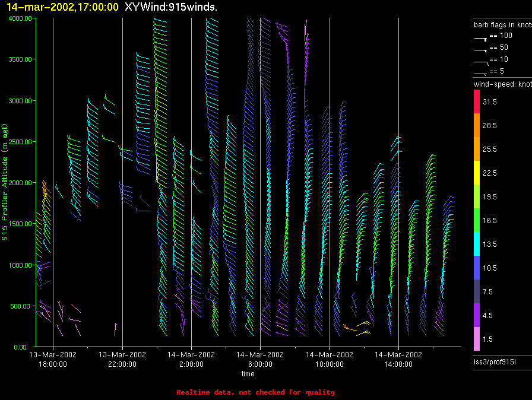Click the 'time' x-axis title
Screen dimensions: 532x400
pos(248,373)
